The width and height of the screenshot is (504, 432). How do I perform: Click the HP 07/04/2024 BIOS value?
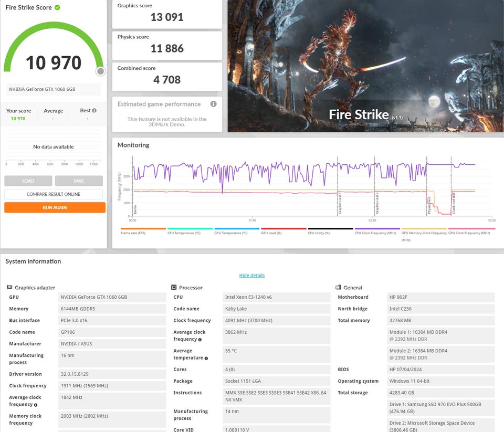coord(440,370)
